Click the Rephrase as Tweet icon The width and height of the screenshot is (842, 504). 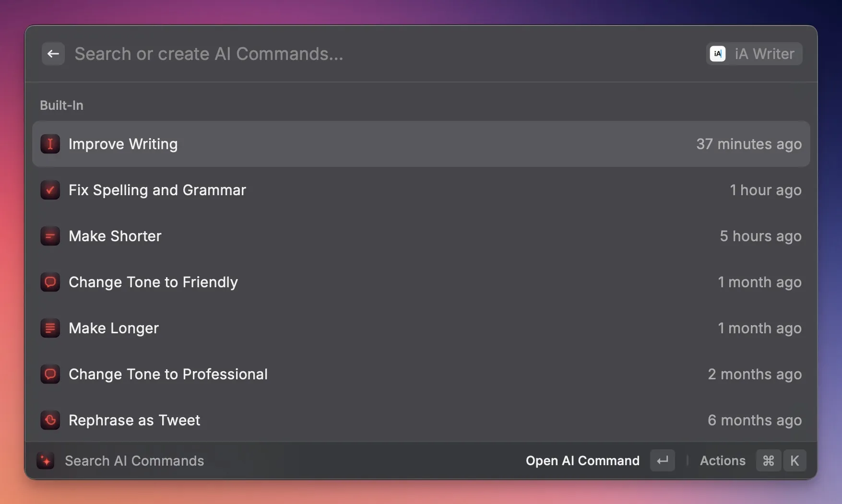coord(50,420)
